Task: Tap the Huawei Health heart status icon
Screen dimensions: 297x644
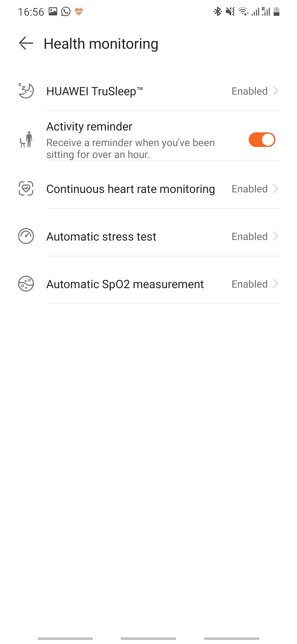Action: point(79,12)
